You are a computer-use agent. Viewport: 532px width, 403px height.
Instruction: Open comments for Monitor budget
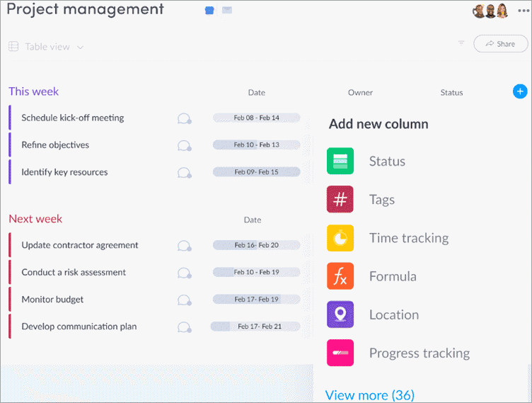click(184, 300)
